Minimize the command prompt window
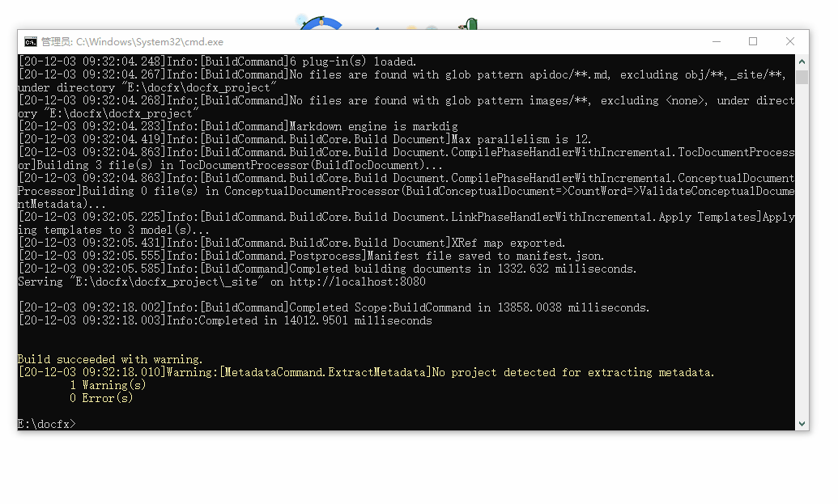This screenshot has width=838, height=504. 716,42
